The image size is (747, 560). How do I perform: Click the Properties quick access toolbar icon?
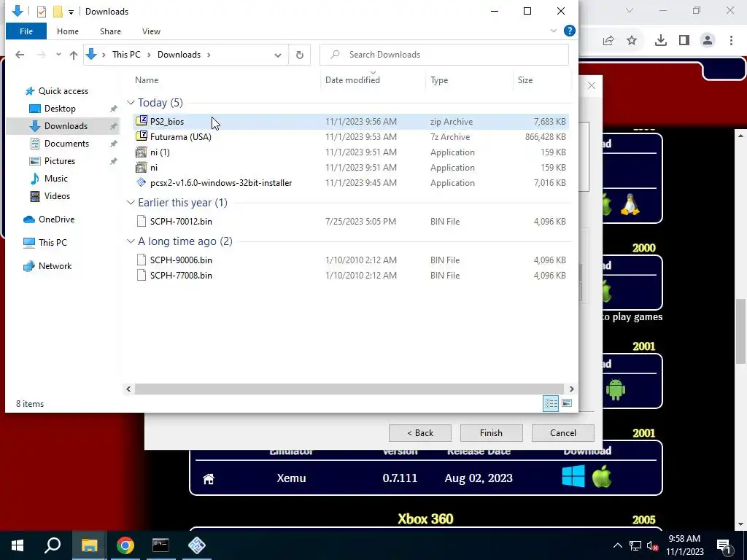click(x=42, y=12)
